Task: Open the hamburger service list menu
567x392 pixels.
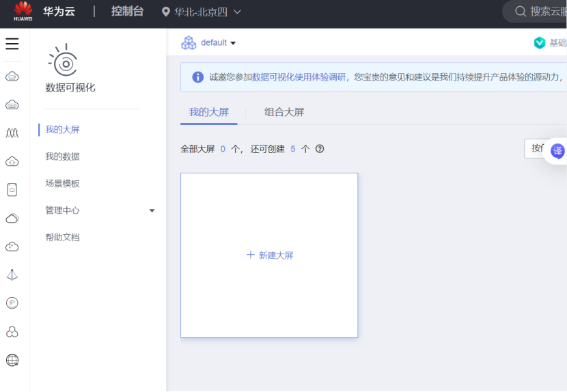Action: click(12, 44)
